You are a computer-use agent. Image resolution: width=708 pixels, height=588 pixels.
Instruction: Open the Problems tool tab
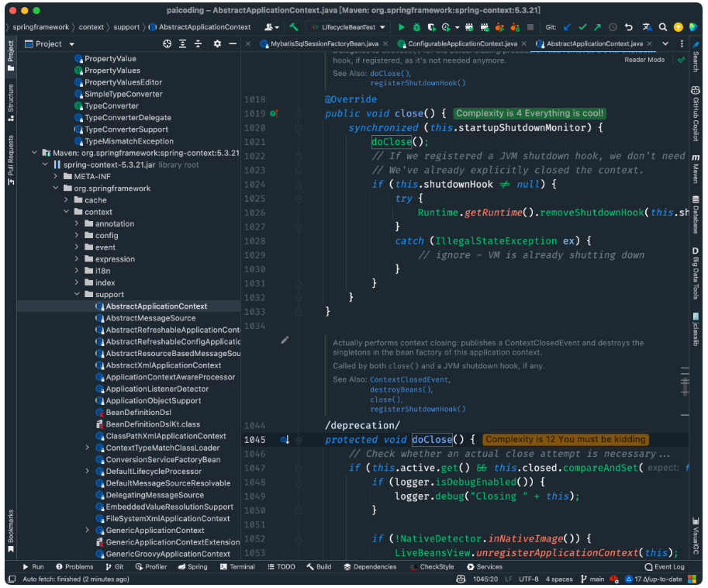(74, 567)
